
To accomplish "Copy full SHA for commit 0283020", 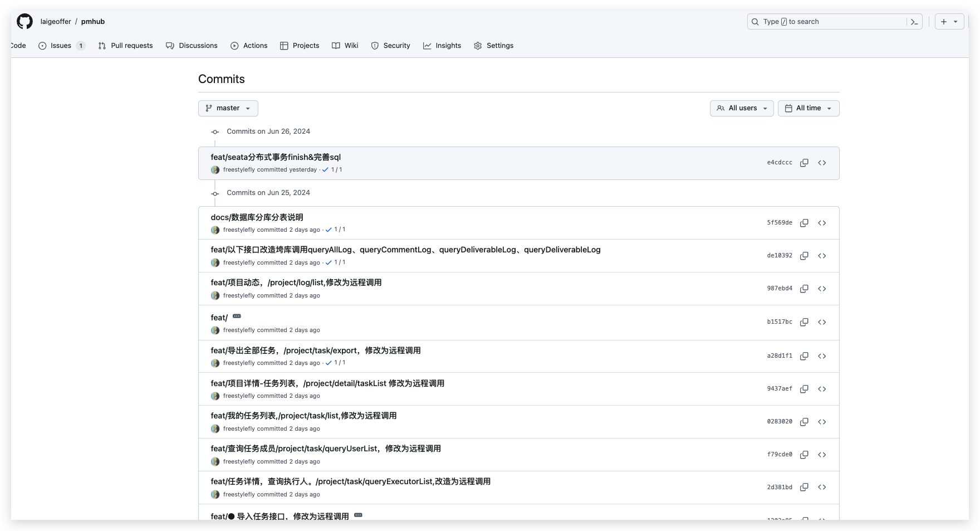I will (804, 422).
